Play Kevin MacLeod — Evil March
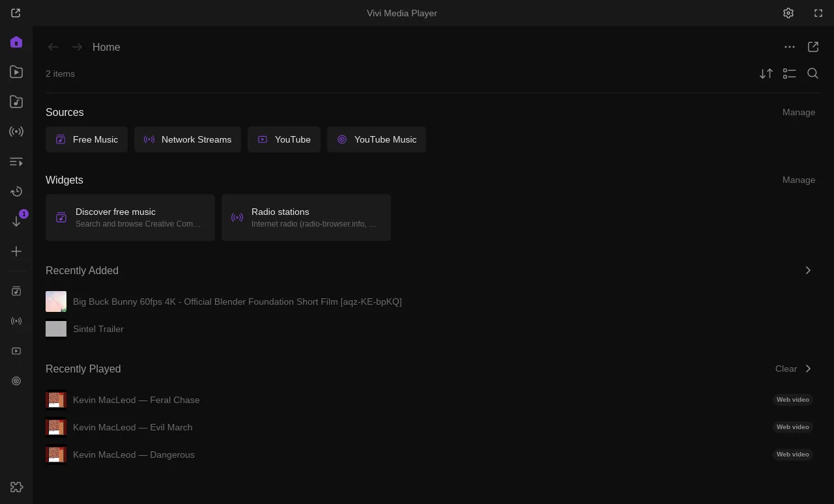834x504 pixels. click(x=430, y=427)
